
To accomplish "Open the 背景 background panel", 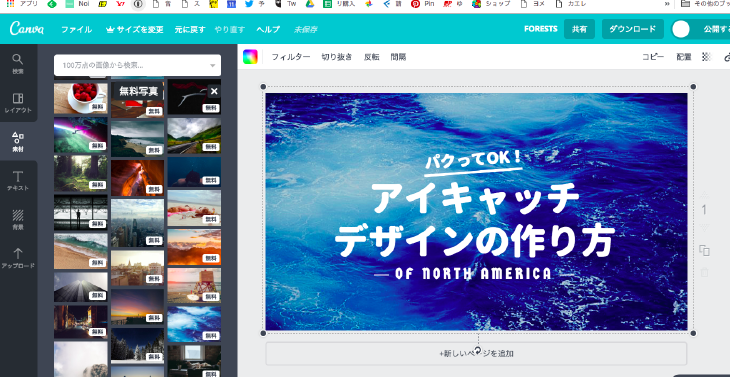I will point(18,220).
